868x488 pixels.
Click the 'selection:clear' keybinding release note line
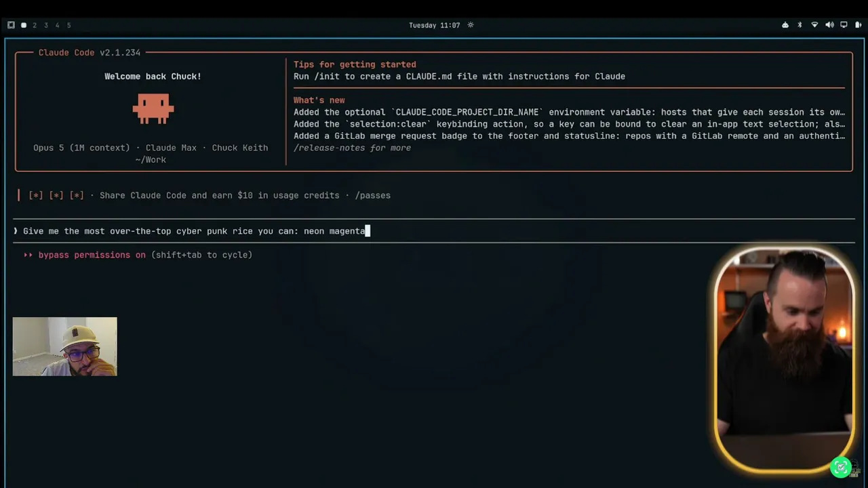569,124
